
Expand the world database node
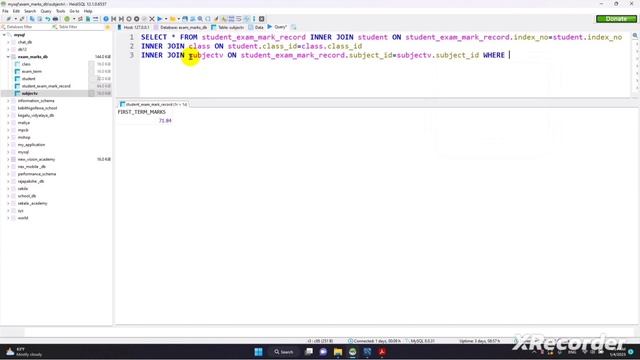coord(8,218)
